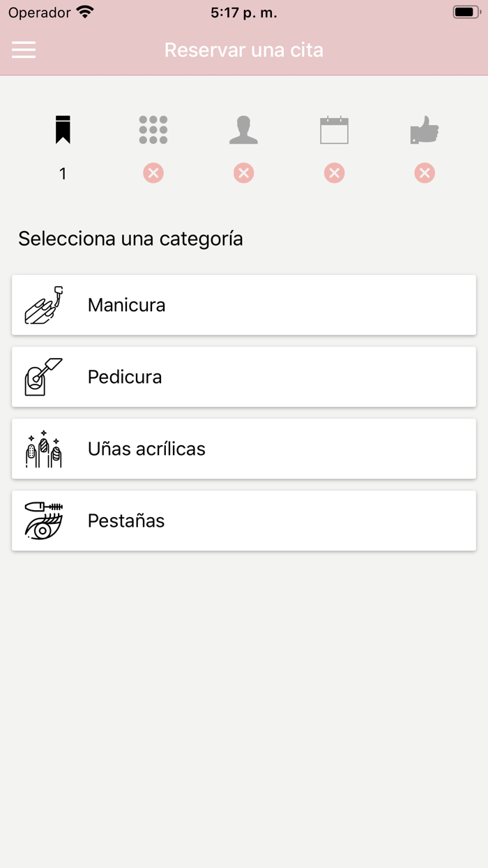Tap the calendar step icon
The height and width of the screenshot is (868, 488).
coord(334,130)
